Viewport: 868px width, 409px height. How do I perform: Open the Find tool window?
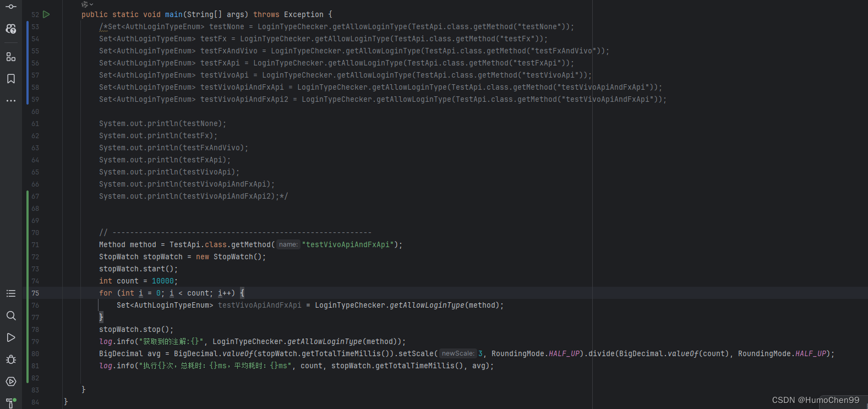(11, 315)
